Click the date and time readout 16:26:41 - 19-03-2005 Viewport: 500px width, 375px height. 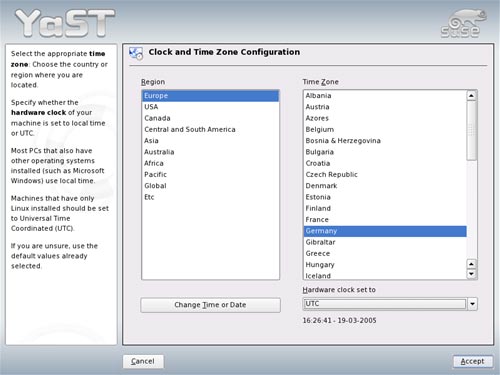point(339,321)
